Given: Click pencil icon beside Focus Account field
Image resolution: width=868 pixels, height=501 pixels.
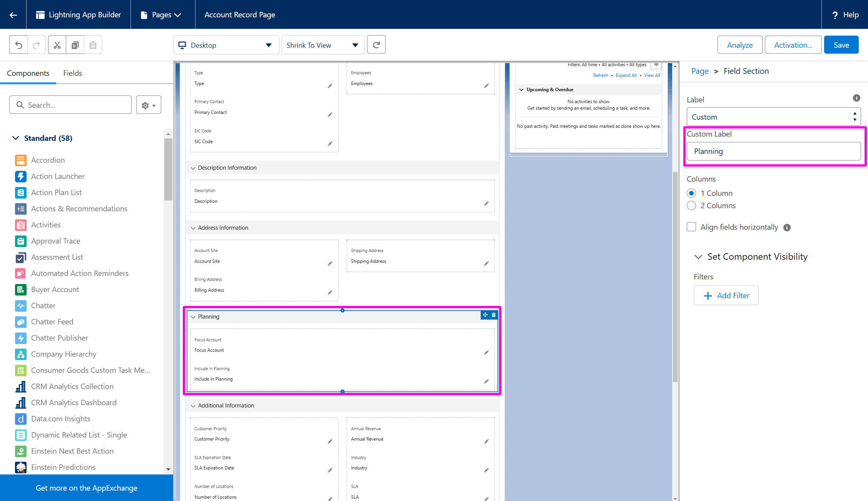Looking at the screenshot, I should (486, 352).
